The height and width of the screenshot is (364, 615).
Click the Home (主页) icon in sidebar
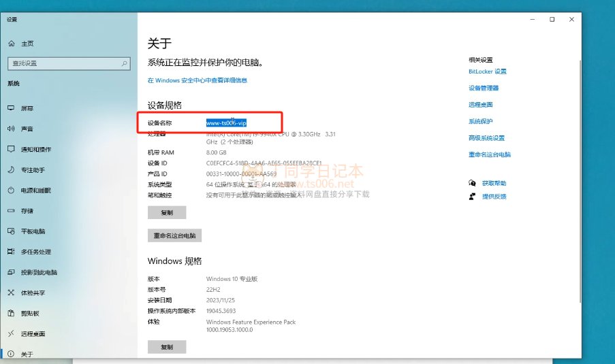point(11,44)
